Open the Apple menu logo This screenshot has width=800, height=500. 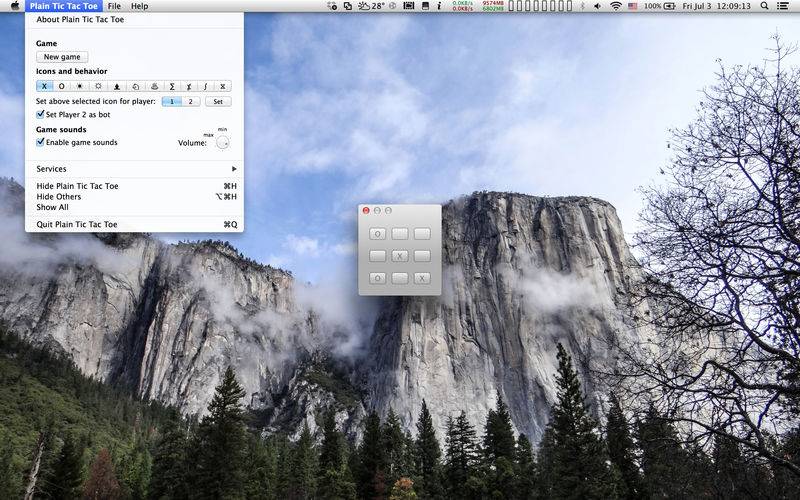click(x=14, y=6)
